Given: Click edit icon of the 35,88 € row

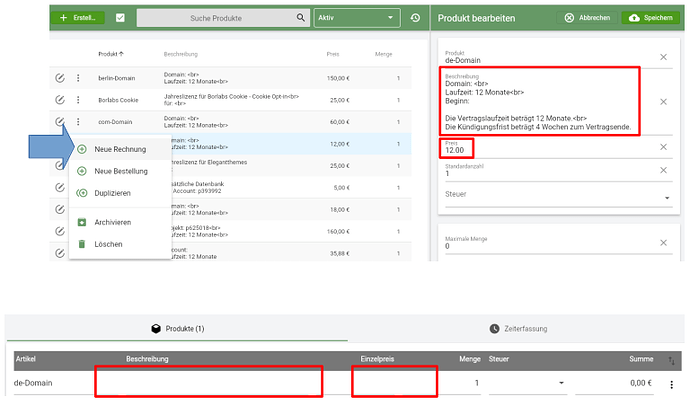Looking at the screenshot, I should pyautogui.click(x=60, y=253).
